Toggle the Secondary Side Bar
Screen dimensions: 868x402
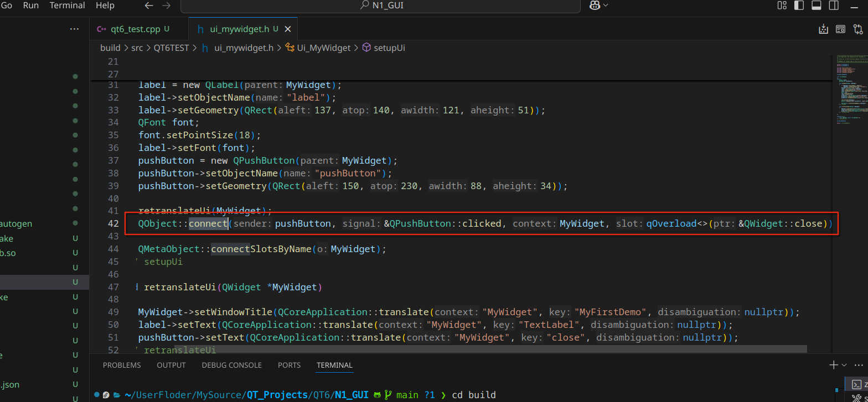coord(833,5)
